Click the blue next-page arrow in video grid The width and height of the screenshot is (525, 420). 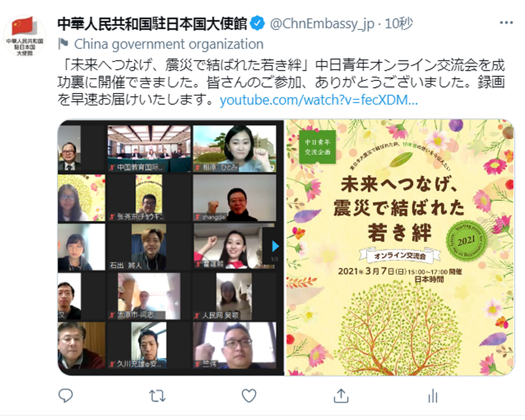[x=275, y=246]
